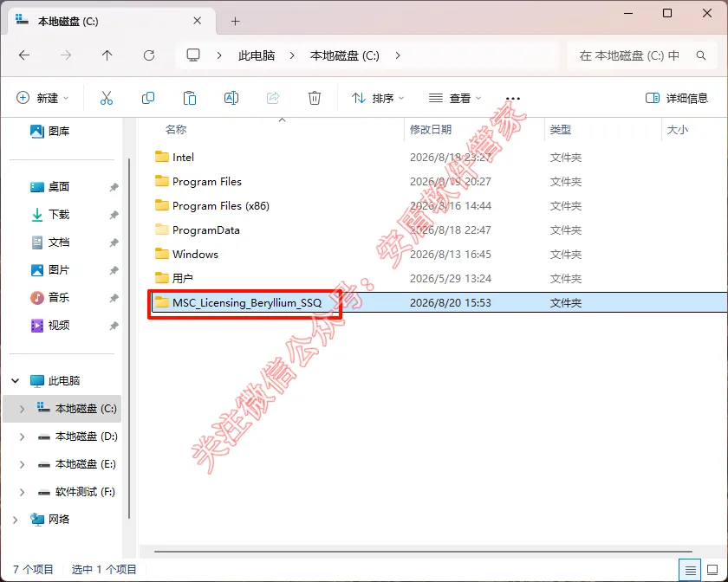
Task: Sort by the 大小 column header
Action: pyautogui.click(x=693, y=130)
